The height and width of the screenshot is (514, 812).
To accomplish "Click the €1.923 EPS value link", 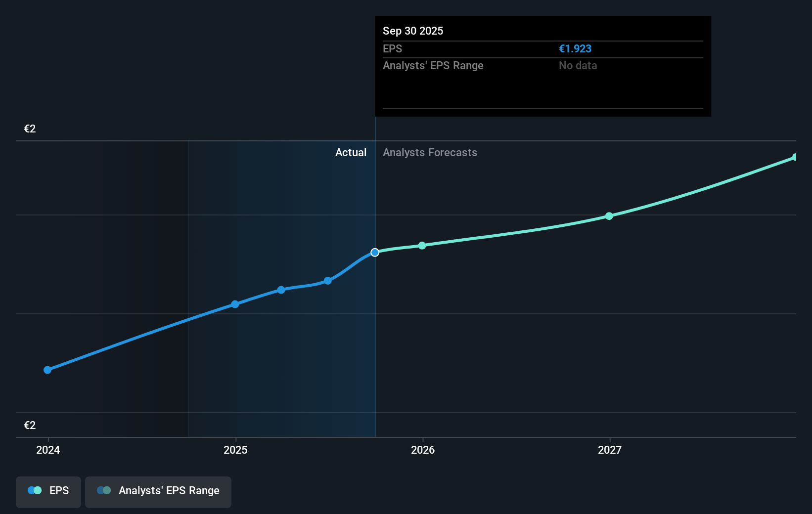I will click(x=575, y=48).
